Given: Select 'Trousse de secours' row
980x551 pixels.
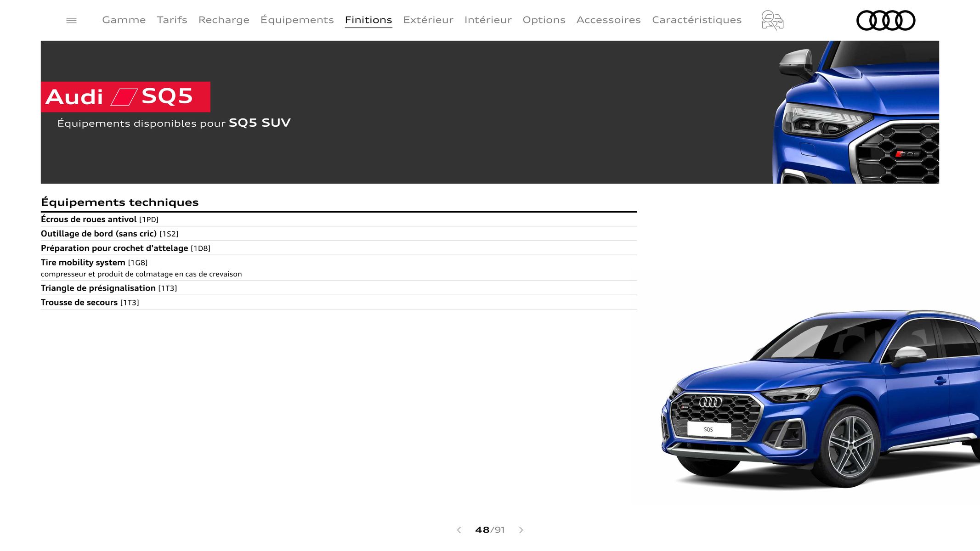Looking at the screenshot, I should [x=339, y=302].
